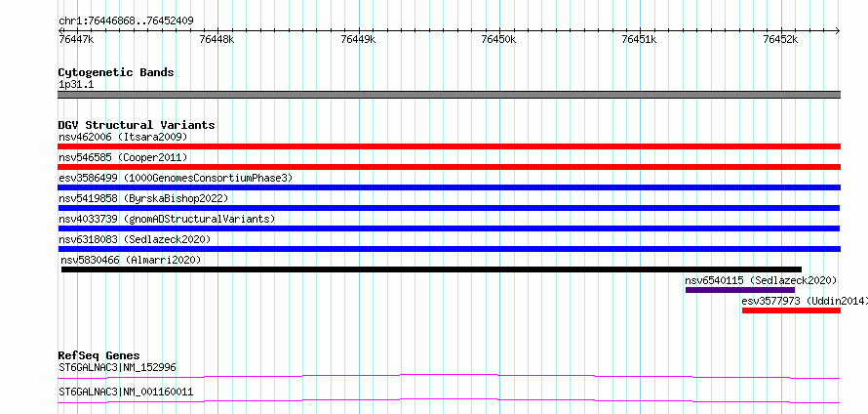This screenshot has height=414, width=868.
Task: Click the nsv462006 (Itsara2009) label
Action: tap(123, 137)
